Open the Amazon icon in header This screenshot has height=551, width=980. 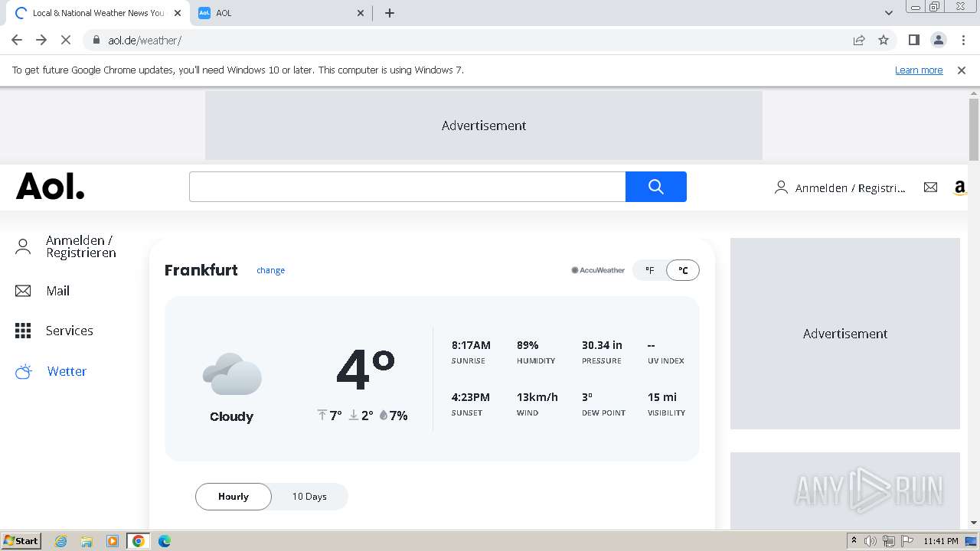point(960,187)
